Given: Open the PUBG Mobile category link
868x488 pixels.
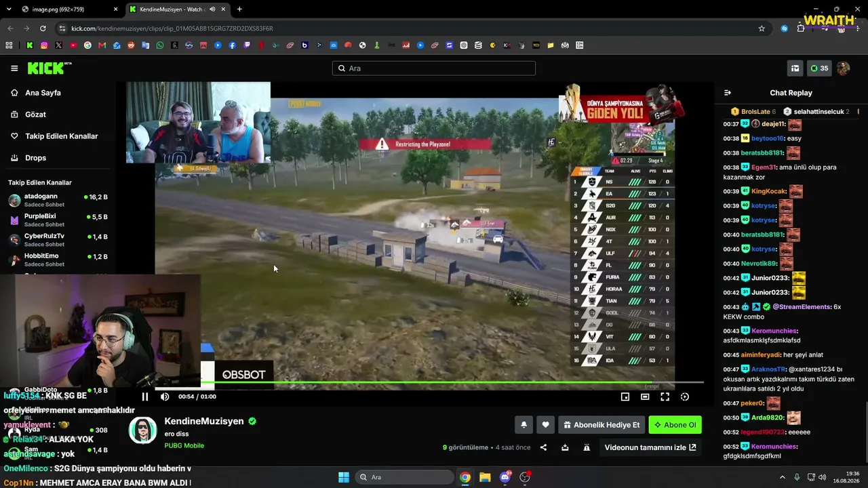Looking at the screenshot, I should click(184, 446).
